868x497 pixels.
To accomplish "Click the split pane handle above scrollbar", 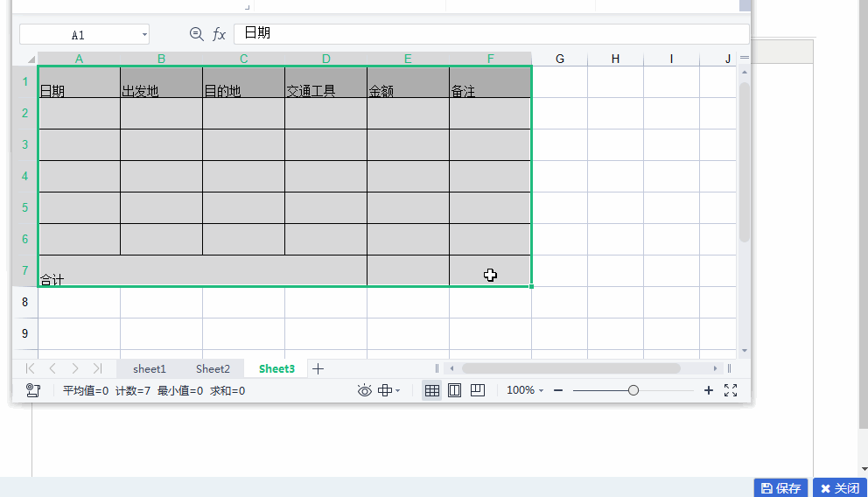I will pos(745,58).
